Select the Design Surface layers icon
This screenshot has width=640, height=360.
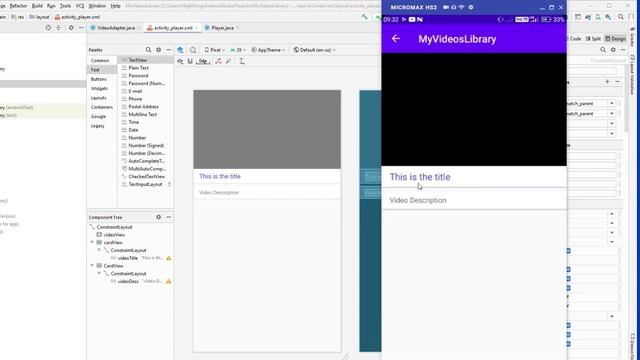click(x=180, y=50)
